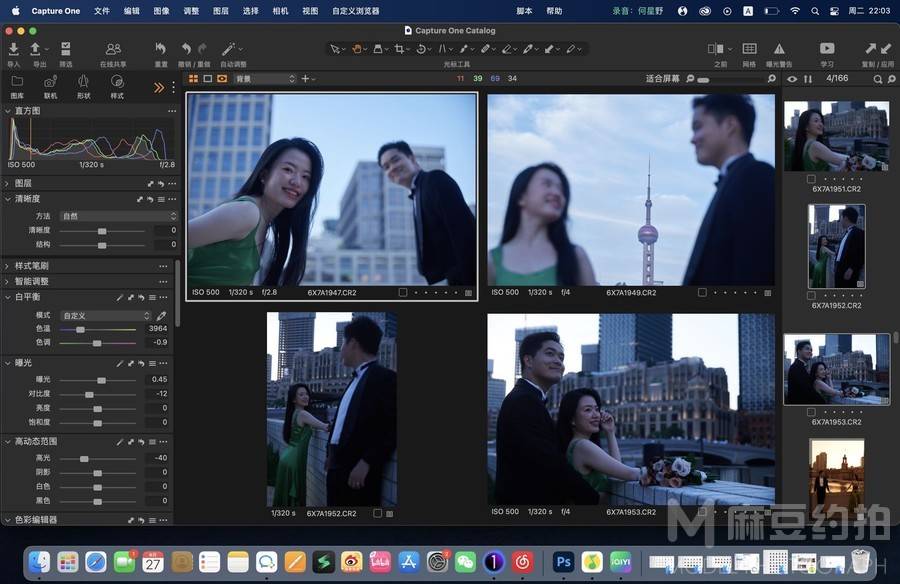Viewport: 900px width, 584px height.
Task: Add a new layer with plus button
Action: [x=305, y=79]
